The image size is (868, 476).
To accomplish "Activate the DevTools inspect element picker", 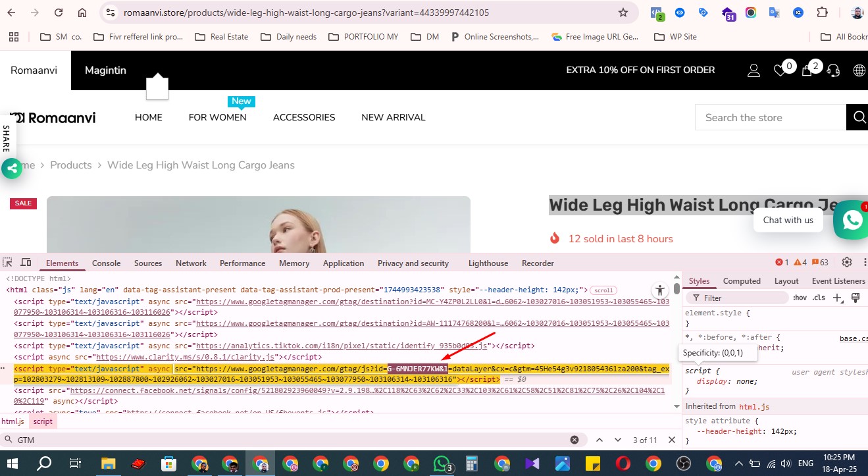I will click(8, 263).
